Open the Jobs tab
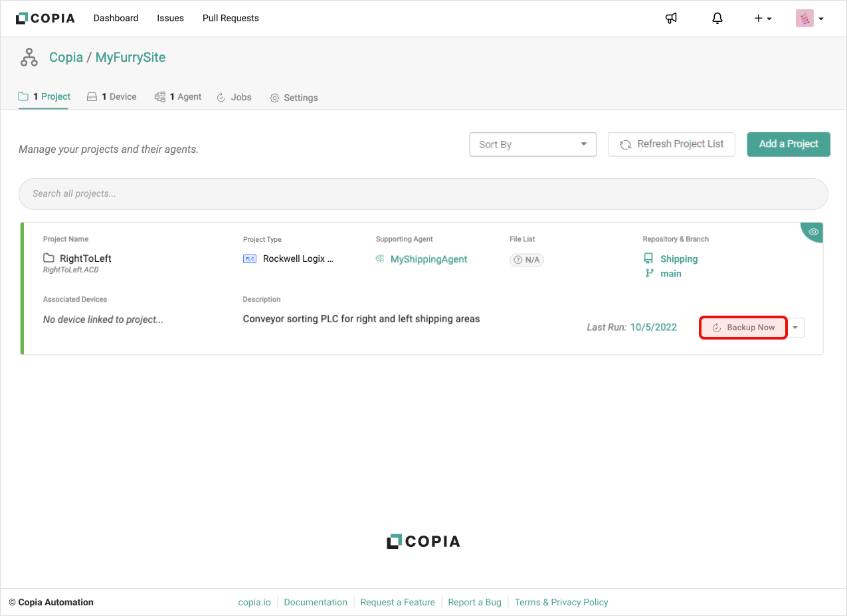Image resolution: width=847 pixels, height=616 pixels. coord(234,97)
